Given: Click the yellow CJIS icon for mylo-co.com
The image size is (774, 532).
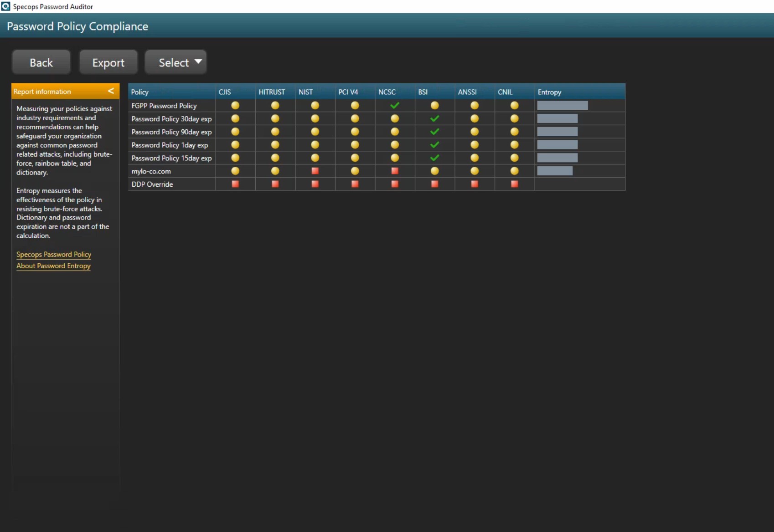Looking at the screenshot, I should tap(235, 171).
